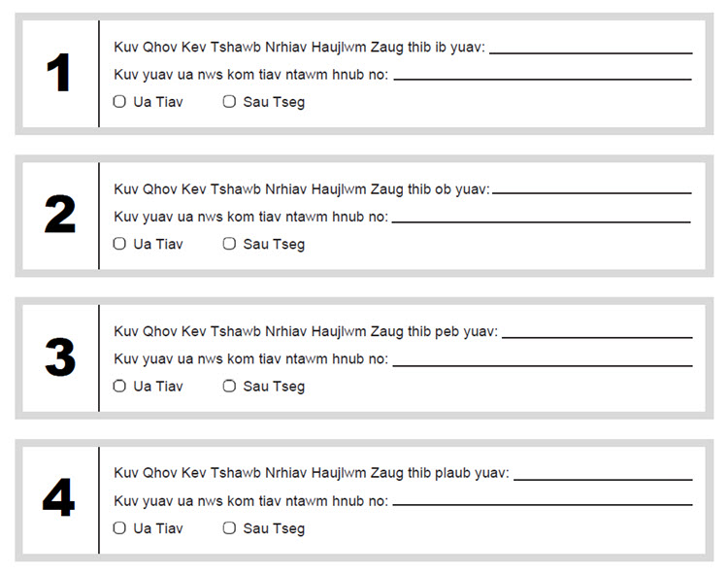Focus section 1 'ntawm hnub no' date line
Viewport: 728px width, 575px height.
(542, 74)
